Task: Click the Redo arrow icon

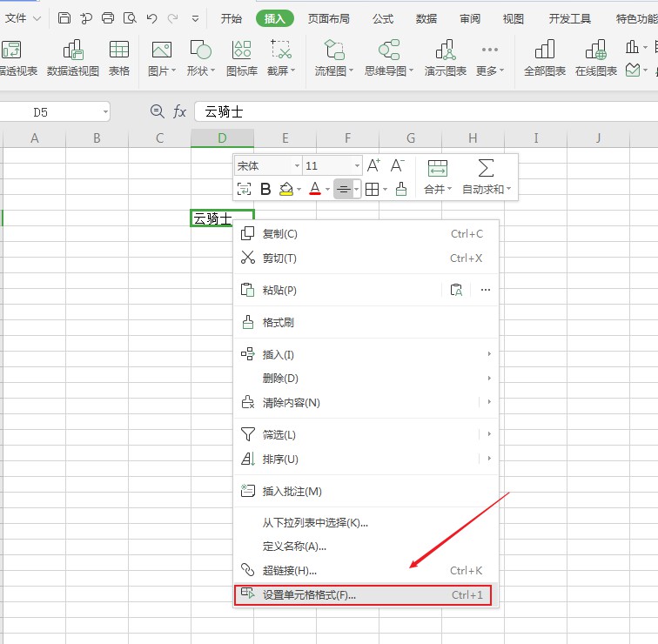Action: pyautogui.click(x=172, y=18)
